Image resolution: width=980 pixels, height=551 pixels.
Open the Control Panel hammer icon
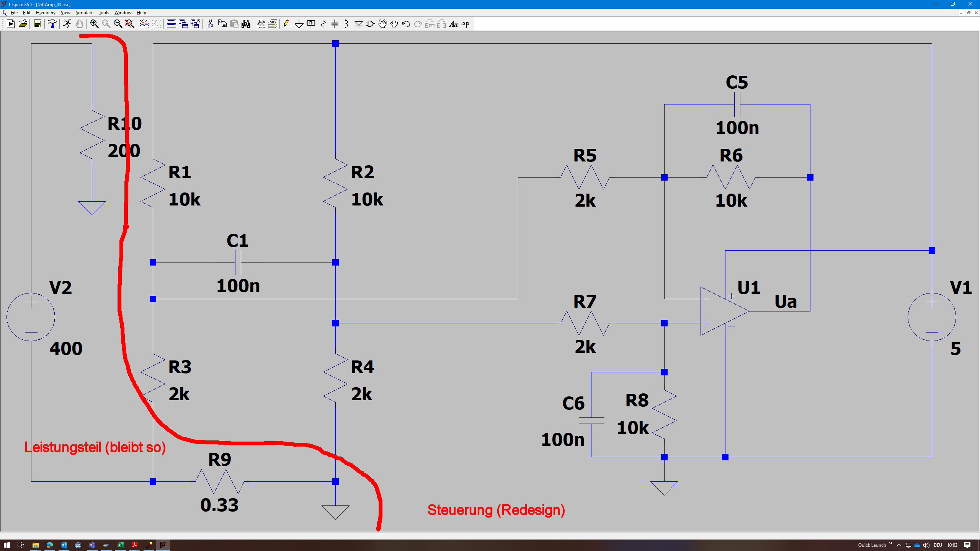(52, 24)
